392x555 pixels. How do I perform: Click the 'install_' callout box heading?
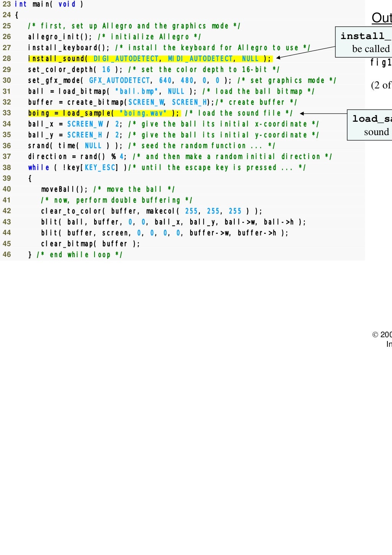[366, 36]
